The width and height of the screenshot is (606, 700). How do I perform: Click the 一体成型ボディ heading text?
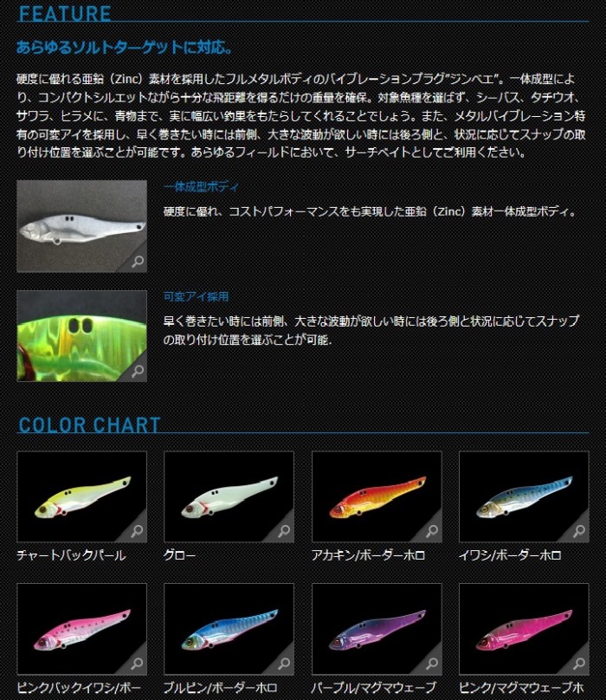[x=201, y=186]
